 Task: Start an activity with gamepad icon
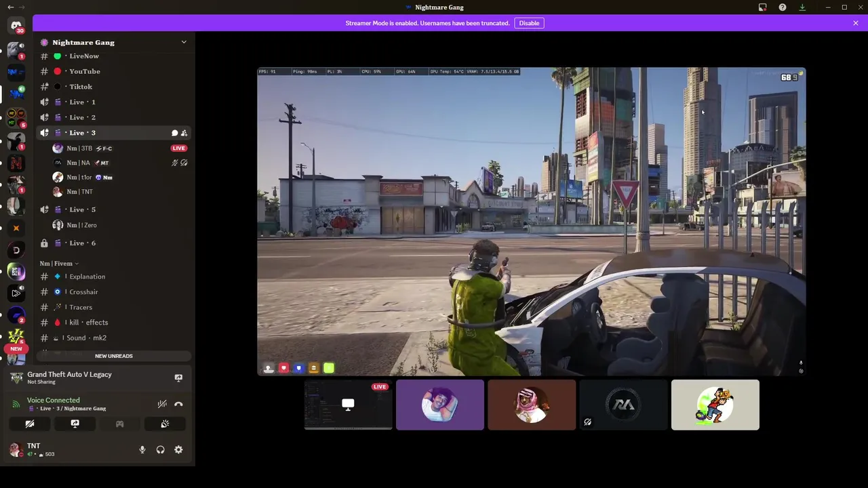pyautogui.click(x=119, y=424)
